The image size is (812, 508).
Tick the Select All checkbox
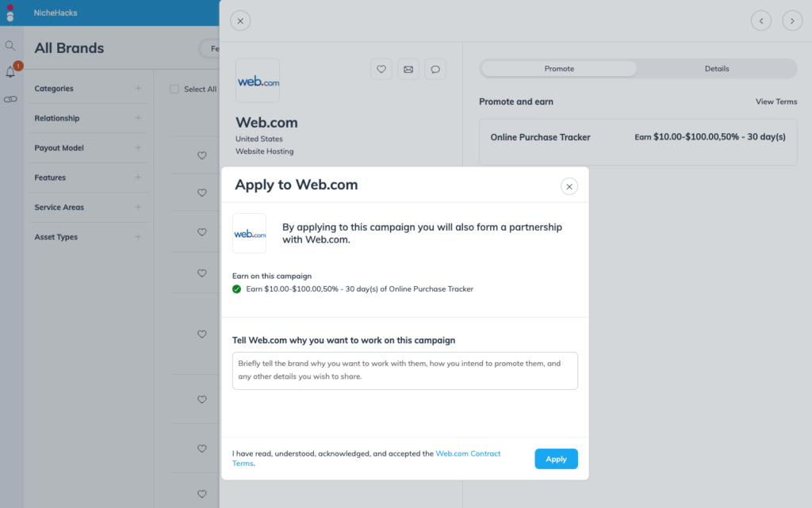174,89
